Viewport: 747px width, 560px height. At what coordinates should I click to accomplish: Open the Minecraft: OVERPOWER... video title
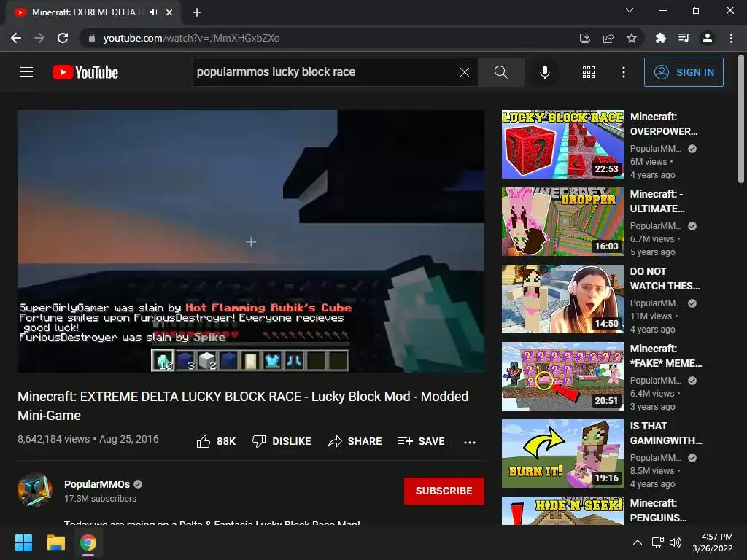[x=664, y=124]
